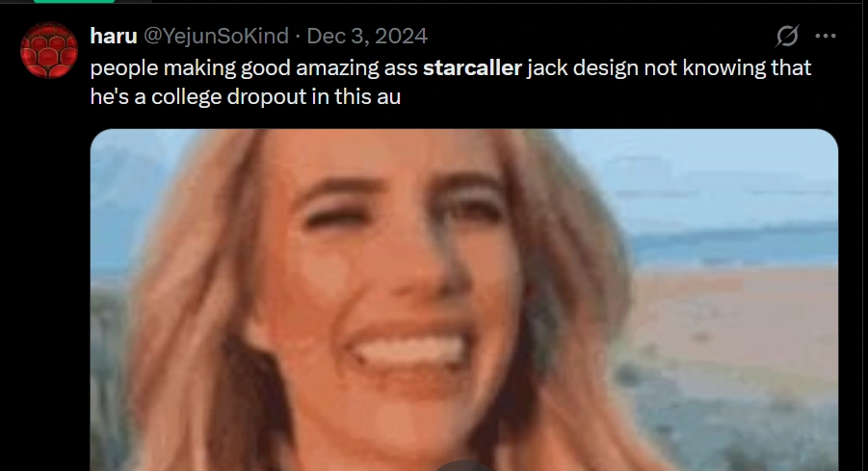
Task: Click the green highlighted tab at top
Action: pos(73,1)
